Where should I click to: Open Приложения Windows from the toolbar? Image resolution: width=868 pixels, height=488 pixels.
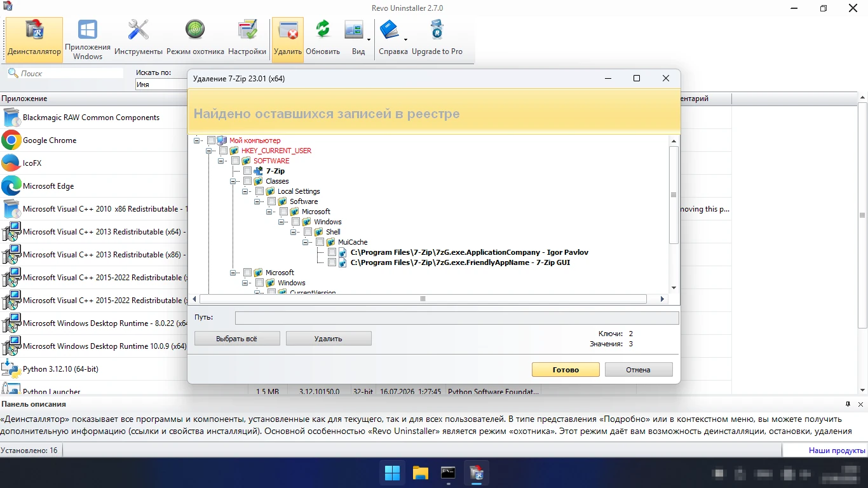88,39
